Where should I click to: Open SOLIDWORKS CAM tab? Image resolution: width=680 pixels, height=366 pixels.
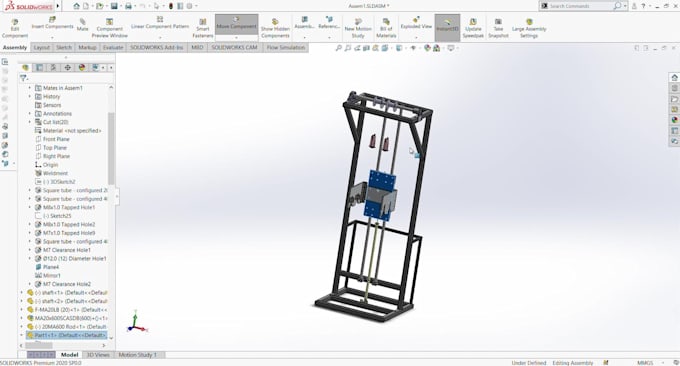pos(234,48)
